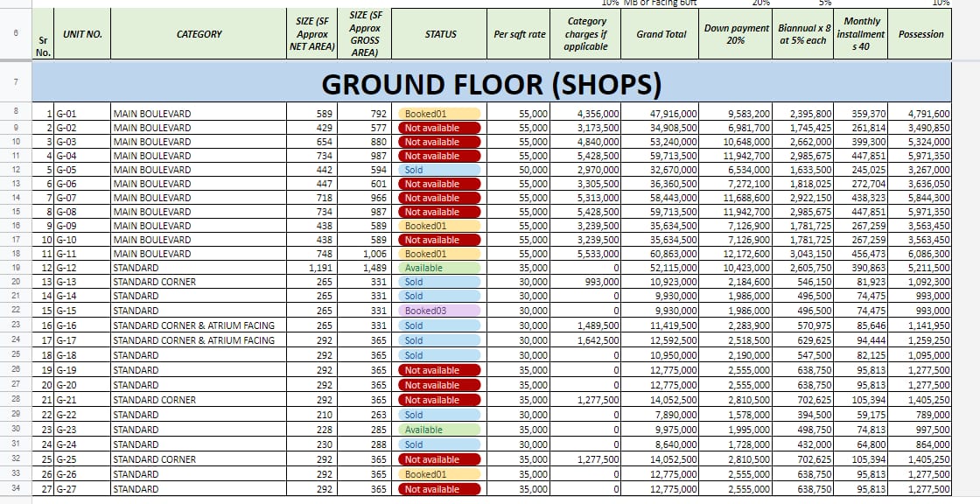This screenshot has height=504, width=980.
Task: Select net area value 1,191 for G-12
Action: [x=312, y=268]
